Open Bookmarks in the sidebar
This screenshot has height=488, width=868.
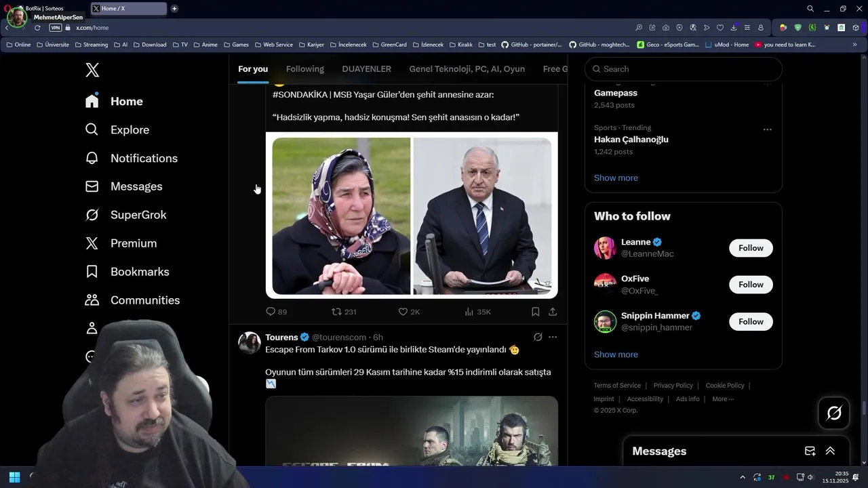pos(127,272)
